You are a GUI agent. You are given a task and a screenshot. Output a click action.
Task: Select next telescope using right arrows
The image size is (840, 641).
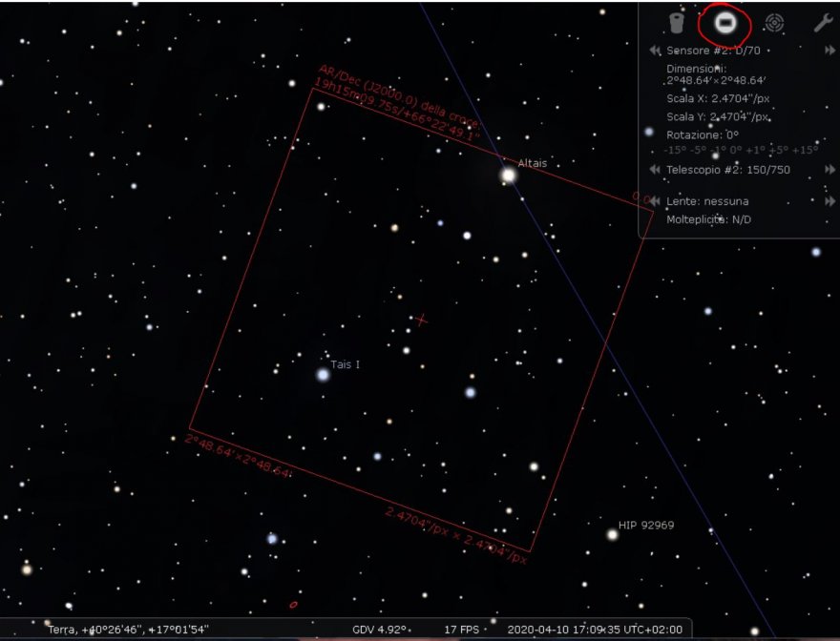[829, 170]
